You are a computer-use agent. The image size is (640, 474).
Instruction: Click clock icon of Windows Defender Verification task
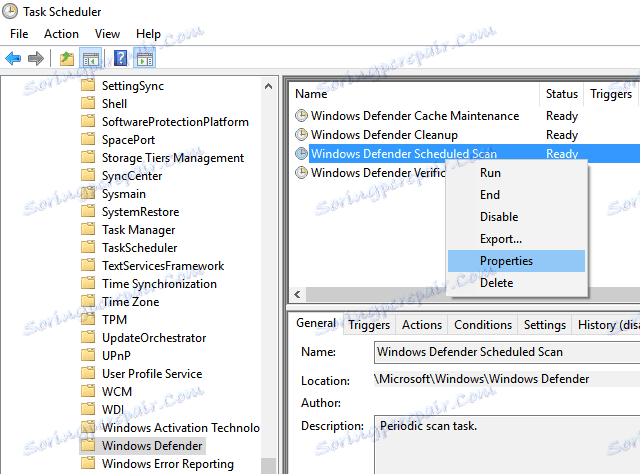point(301,173)
